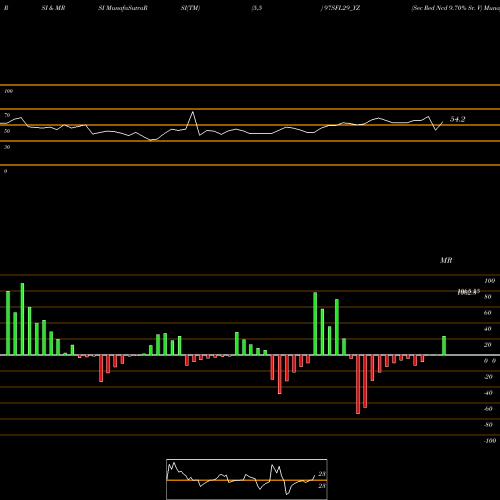Click the RSI 30 level axis label
Screen dimensions: 500x500
point(7,147)
